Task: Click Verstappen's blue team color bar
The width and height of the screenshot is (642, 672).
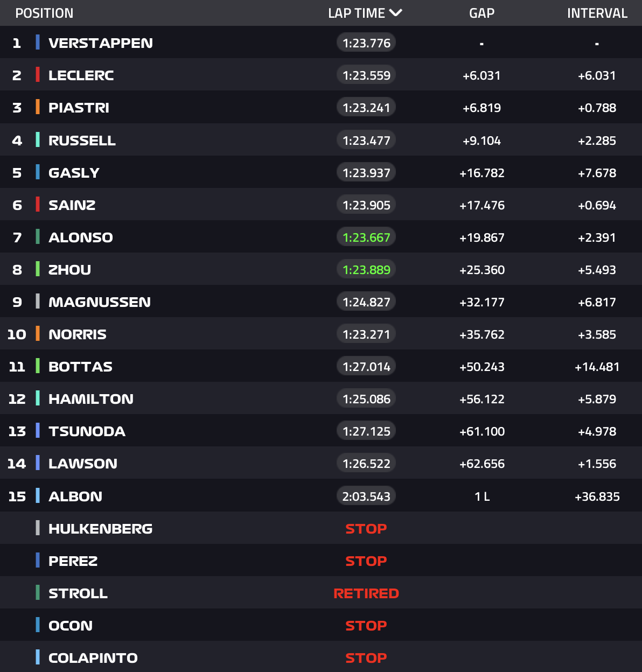Action: pyautogui.click(x=38, y=43)
